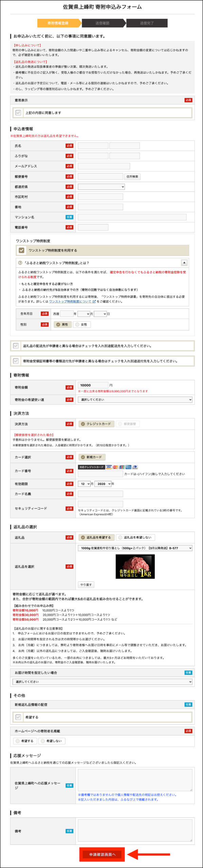Collapse the ワンストップ特例制度 explanation with arrow icon

184,262
